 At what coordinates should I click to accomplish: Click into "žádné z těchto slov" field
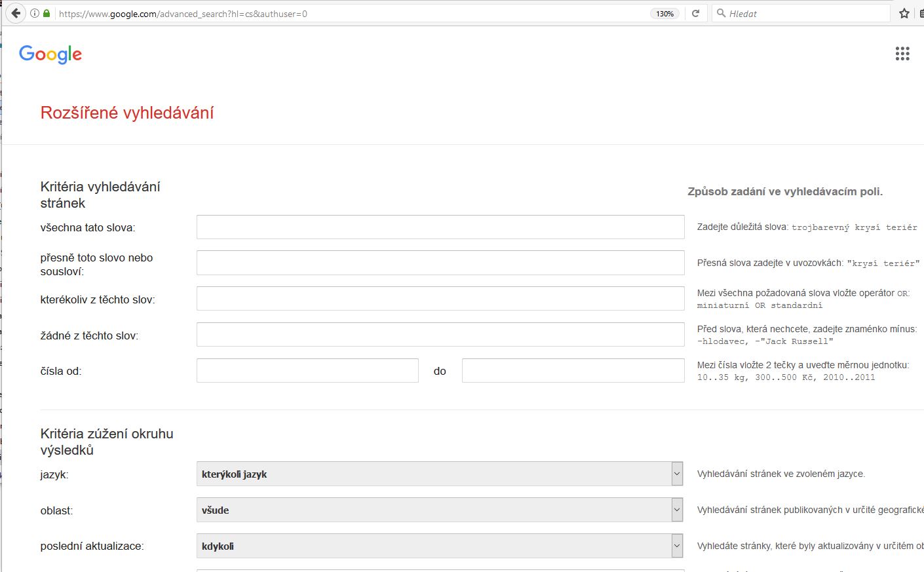(440, 335)
